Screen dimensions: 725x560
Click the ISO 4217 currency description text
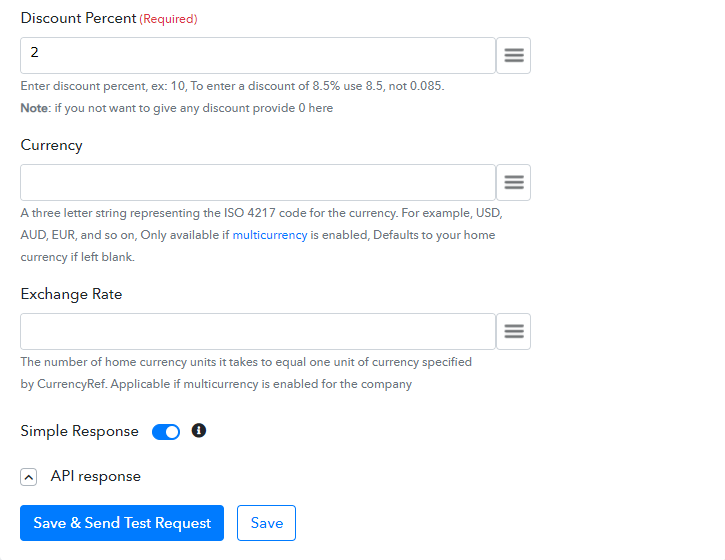(262, 235)
